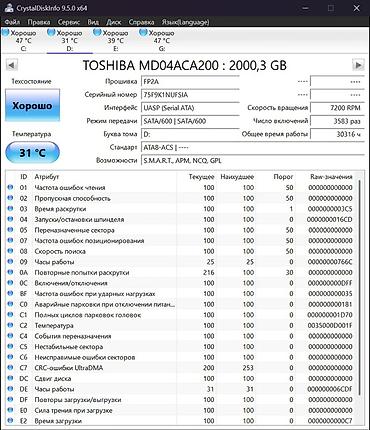Image resolution: width=370 pixels, height=430 pixels.
Task: Click the transfer mode field SATA/600 | SATA/600
Action: pos(190,121)
